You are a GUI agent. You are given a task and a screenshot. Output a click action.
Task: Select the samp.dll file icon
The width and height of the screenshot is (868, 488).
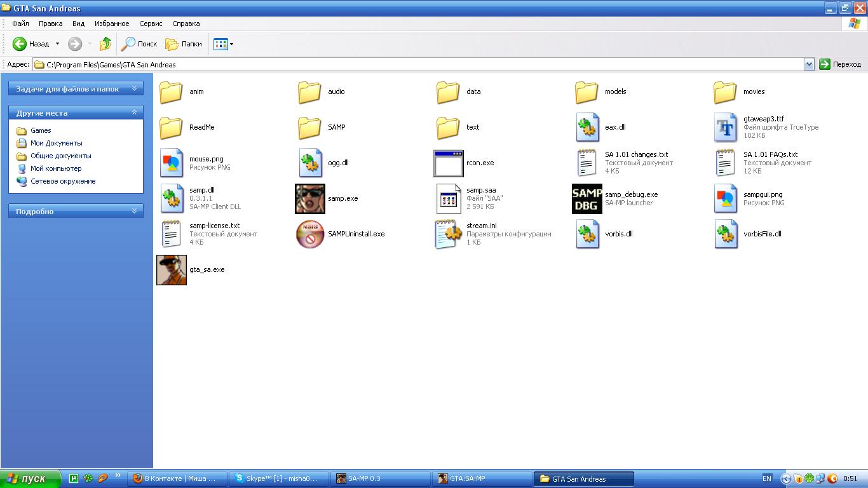(x=172, y=198)
